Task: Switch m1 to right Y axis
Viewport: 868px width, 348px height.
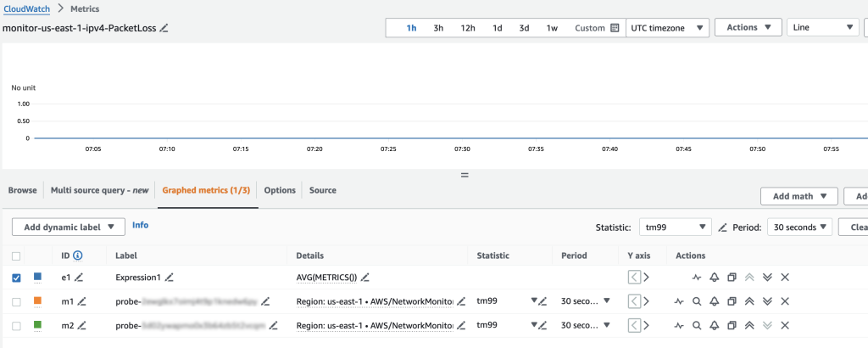Action: (x=646, y=301)
